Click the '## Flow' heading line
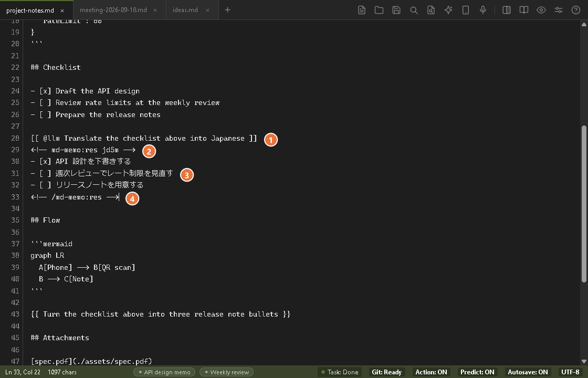Viewport: 588px width, 378px height. (x=45, y=220)
